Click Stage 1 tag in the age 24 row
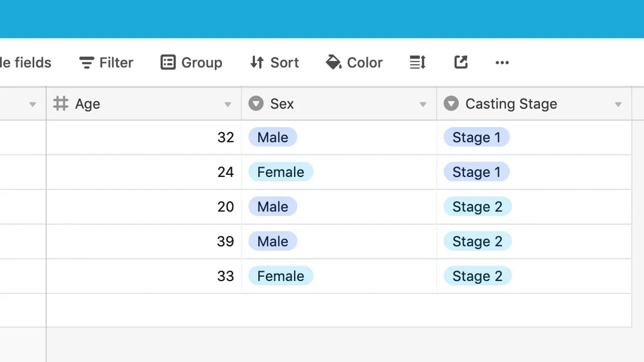 click(x=477, y=172)
